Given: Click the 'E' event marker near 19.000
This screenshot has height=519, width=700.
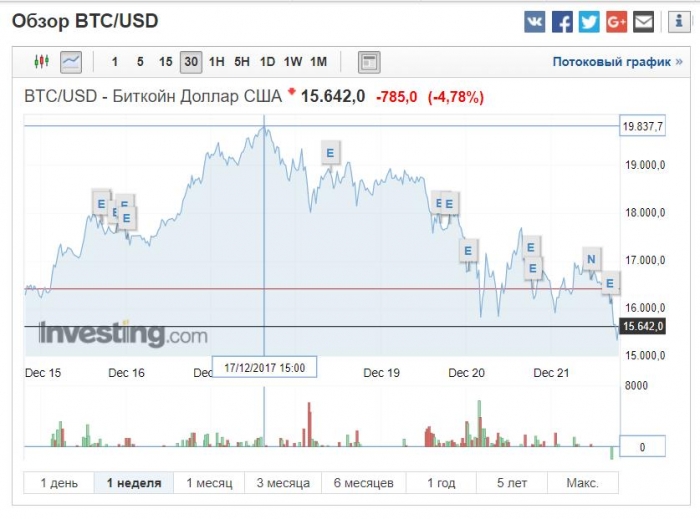Looking at the screenshot, I should [x=330, y=152].
